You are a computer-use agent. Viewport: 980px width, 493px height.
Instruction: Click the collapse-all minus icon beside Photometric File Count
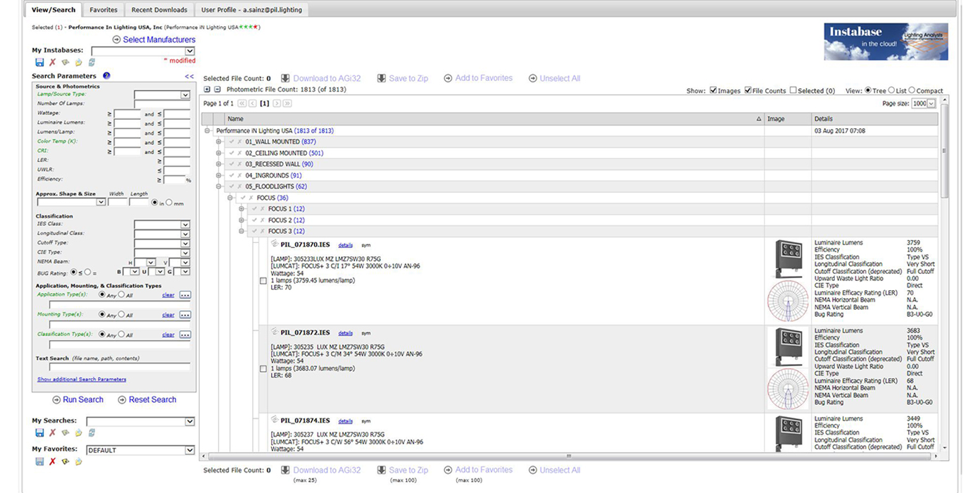[x=218, y=89]
